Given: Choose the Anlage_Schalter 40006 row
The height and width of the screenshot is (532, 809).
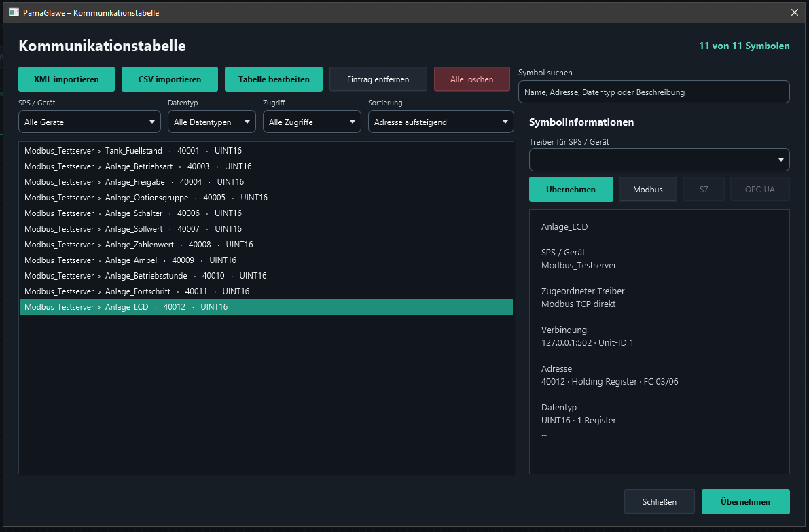Looking at the screenshot, I should [x=266, y=213].
